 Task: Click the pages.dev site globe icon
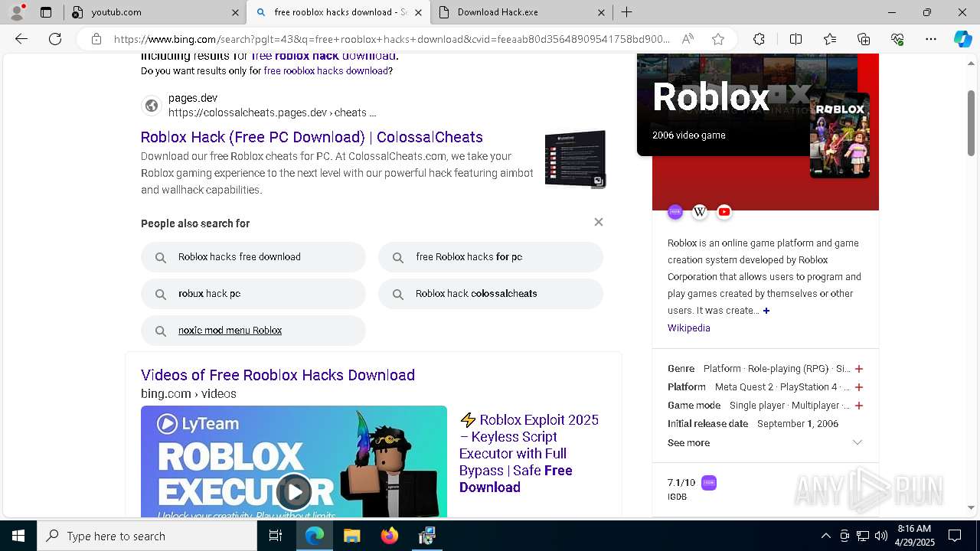152,106
